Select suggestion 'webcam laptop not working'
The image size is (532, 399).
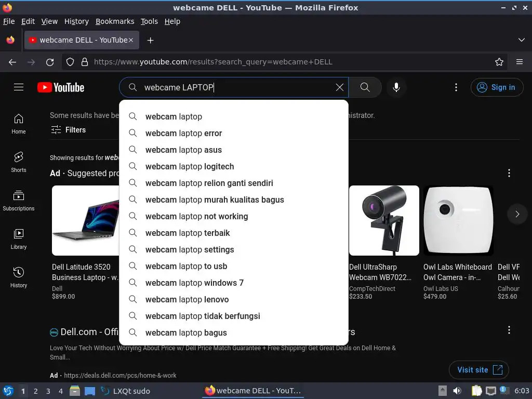pyautogui.click(x=234, y=216)
